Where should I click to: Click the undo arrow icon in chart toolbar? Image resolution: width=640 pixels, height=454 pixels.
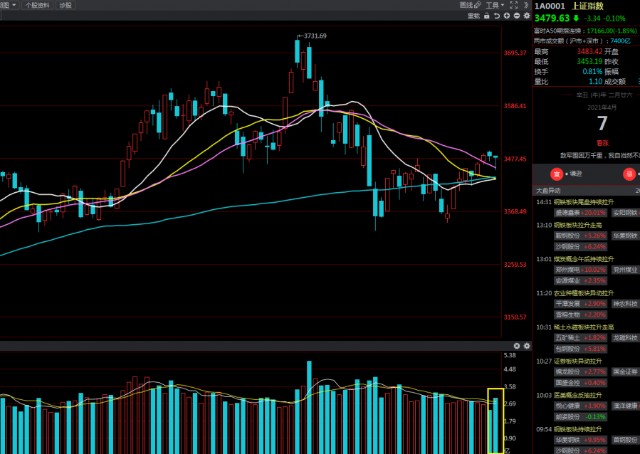[496, 16]
